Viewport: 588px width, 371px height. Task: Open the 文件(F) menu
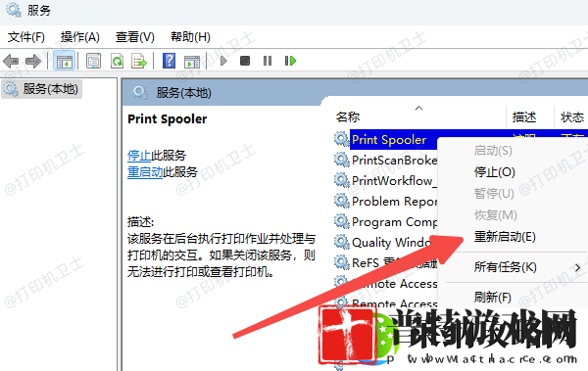click(26, 37)
